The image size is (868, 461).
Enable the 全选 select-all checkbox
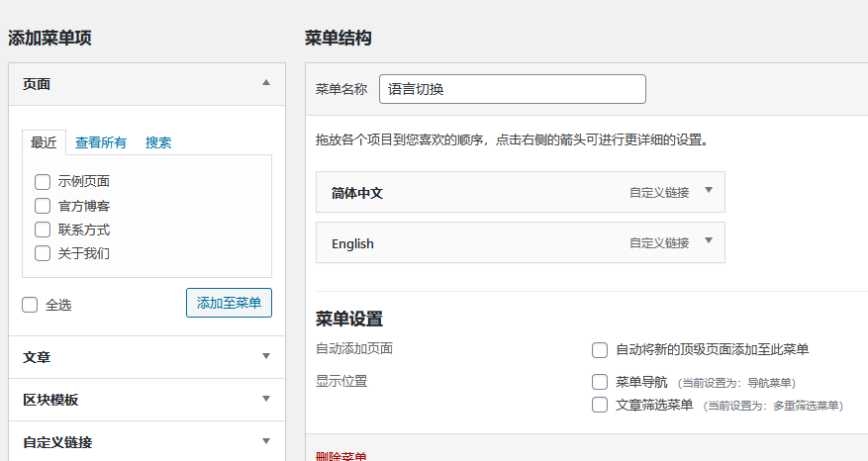coord(30,305)
